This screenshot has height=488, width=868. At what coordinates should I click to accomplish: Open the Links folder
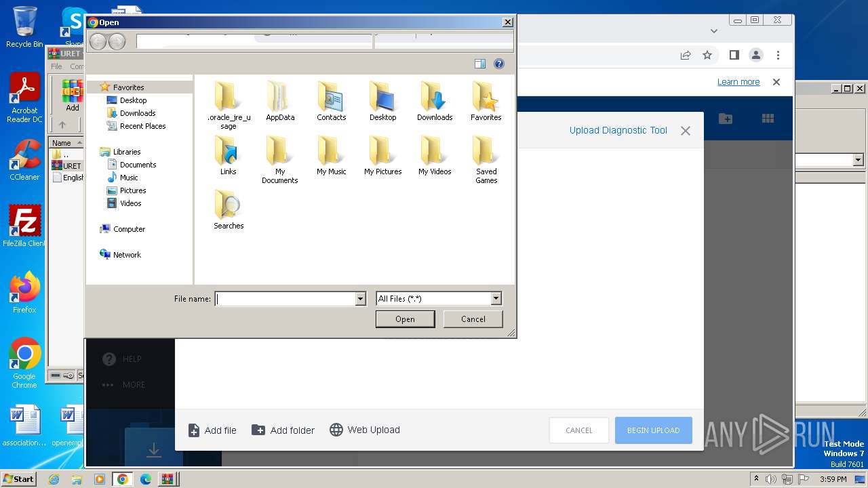click(229, 156)
